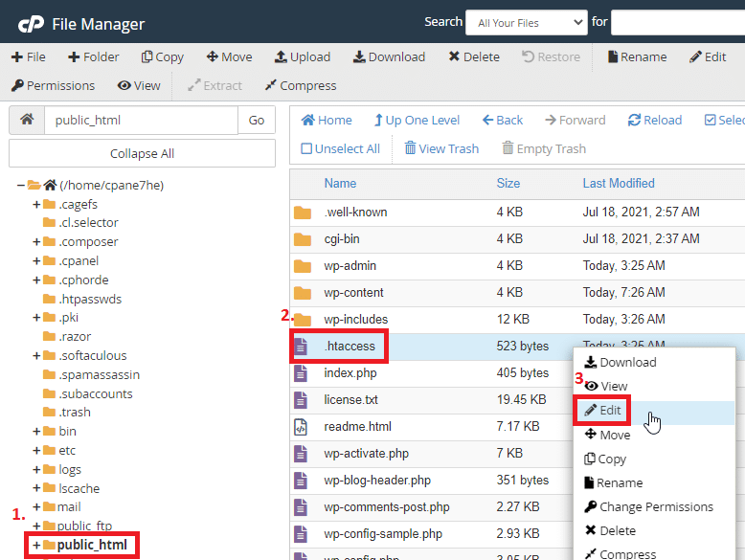This screenshot has height=560, width=745.
Task: Create a new file with +File
Action: (x=29, y=57)
